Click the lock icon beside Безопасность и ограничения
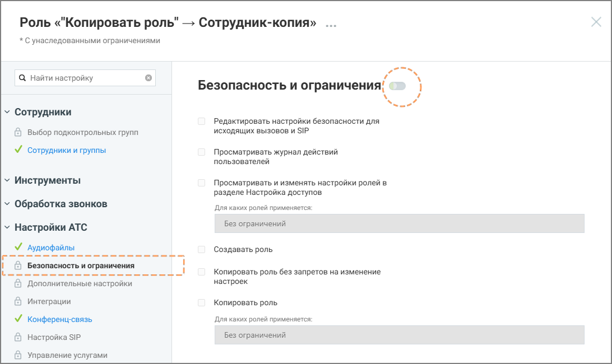This screenshot has height=364, width=612. click(18, 265)
